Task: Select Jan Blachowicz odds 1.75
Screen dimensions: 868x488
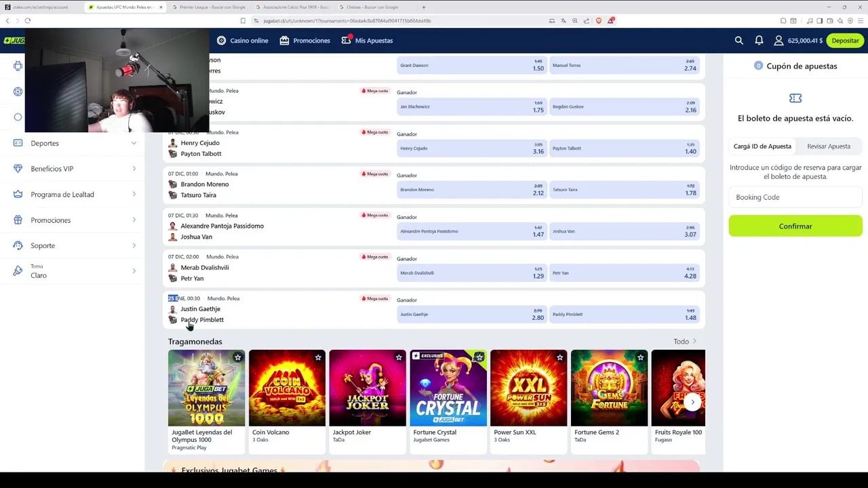Action: (x=472, y=106)
